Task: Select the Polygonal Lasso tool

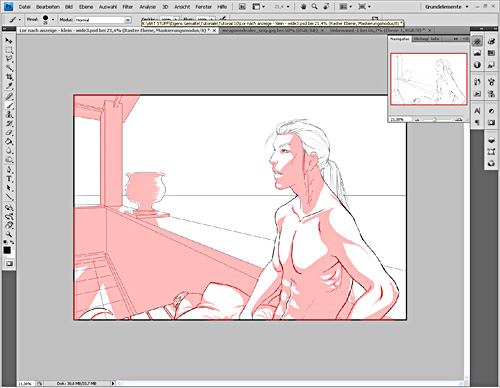Action: coord(9,59)
